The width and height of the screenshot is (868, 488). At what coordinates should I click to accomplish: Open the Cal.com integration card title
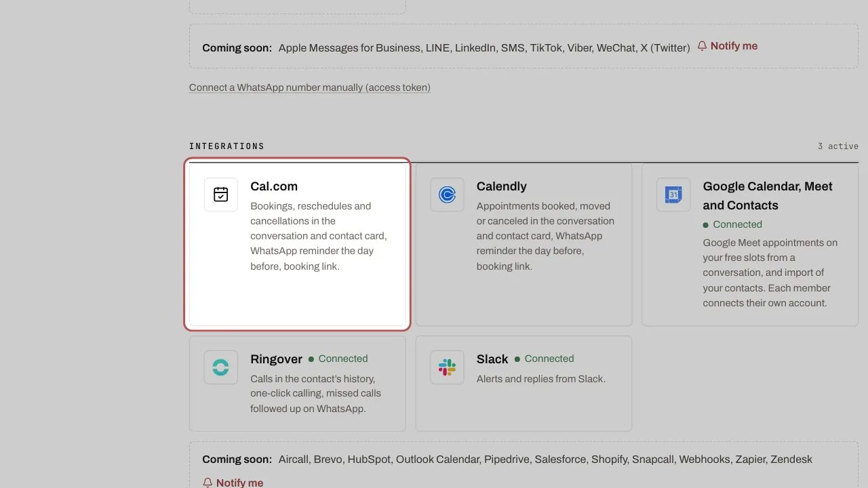point(274,186)
